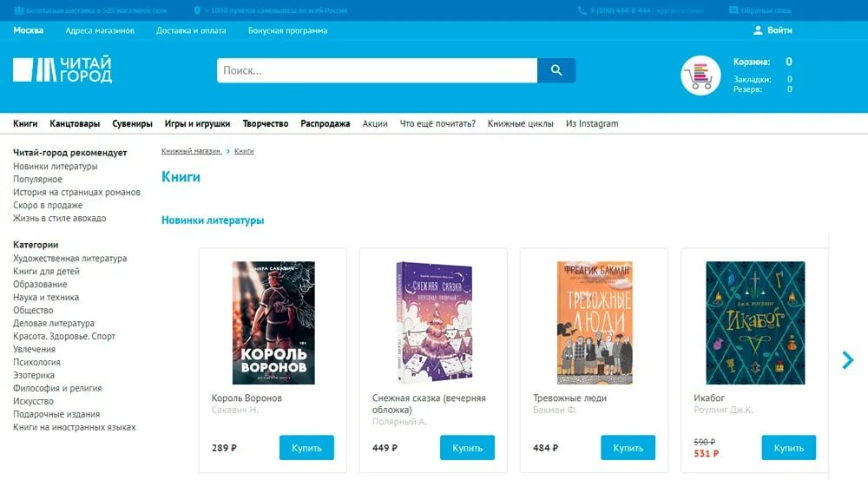Open the Икабог title link
The width and height of the screenshot is (868, 480).
[708, 398]
